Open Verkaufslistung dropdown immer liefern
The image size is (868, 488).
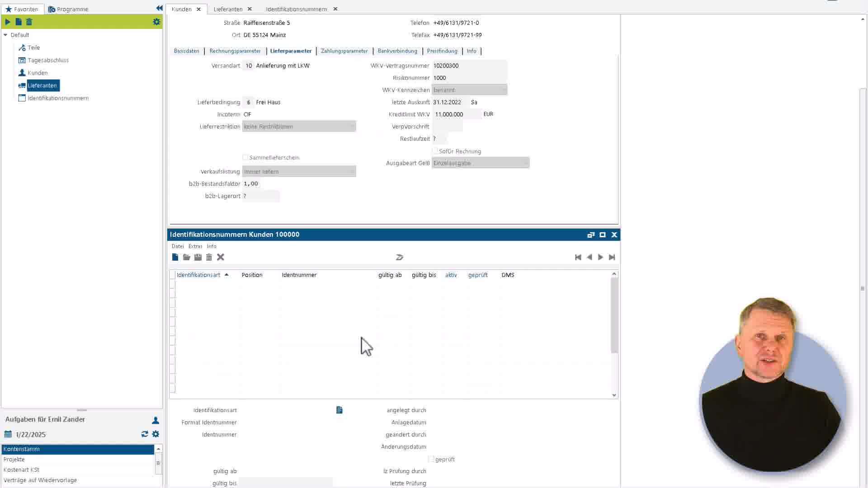(x=299, y=172)
